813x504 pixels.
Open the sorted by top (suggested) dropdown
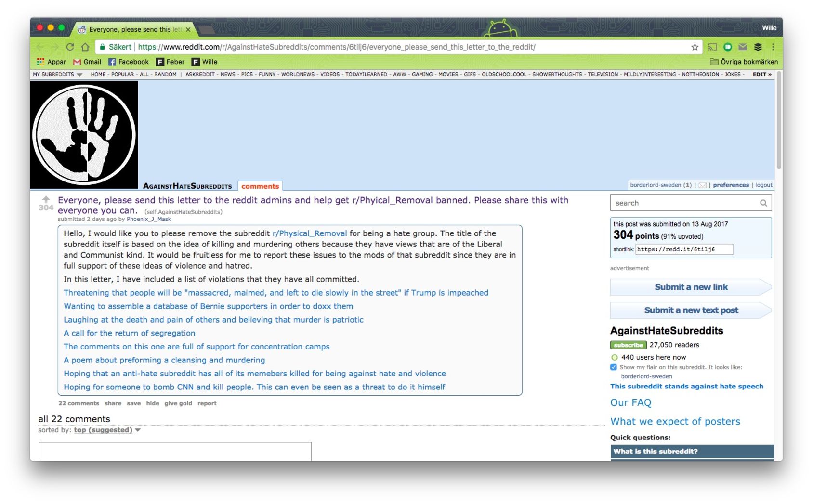107,430
